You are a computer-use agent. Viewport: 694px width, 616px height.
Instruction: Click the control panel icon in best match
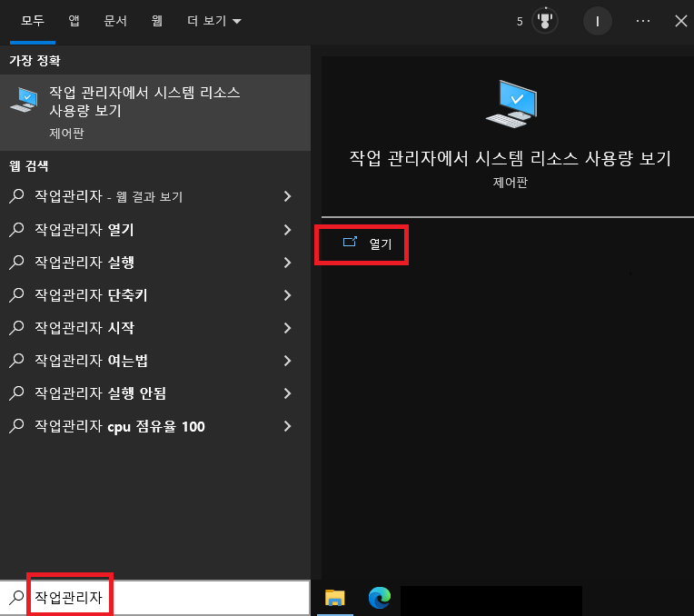click(x=24, y=100)
